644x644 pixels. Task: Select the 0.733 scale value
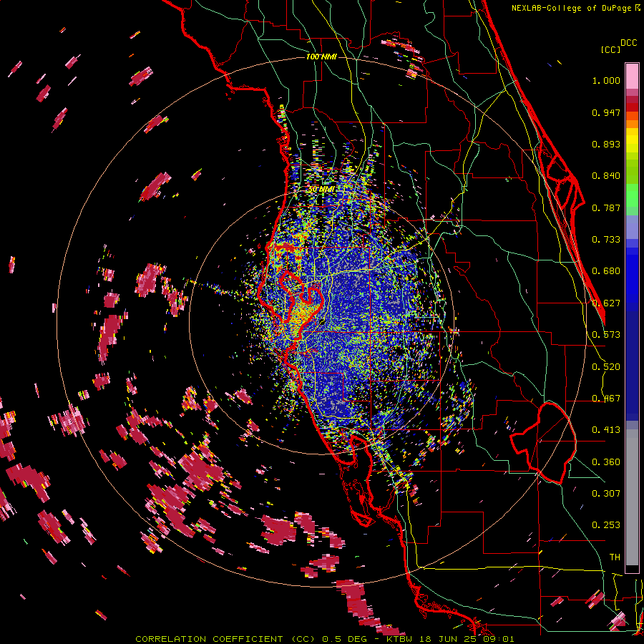click(x=606, y=240)
